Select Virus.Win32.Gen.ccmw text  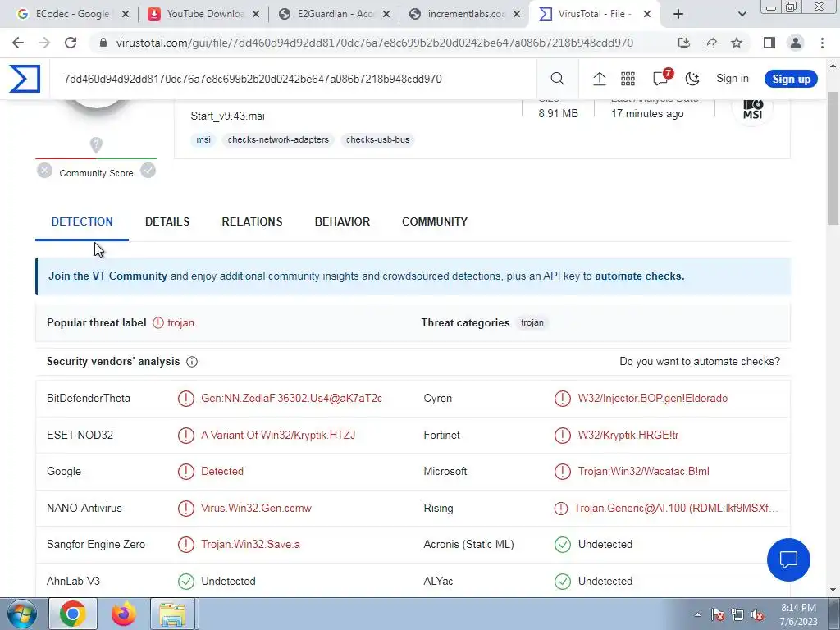pos(256,508)
